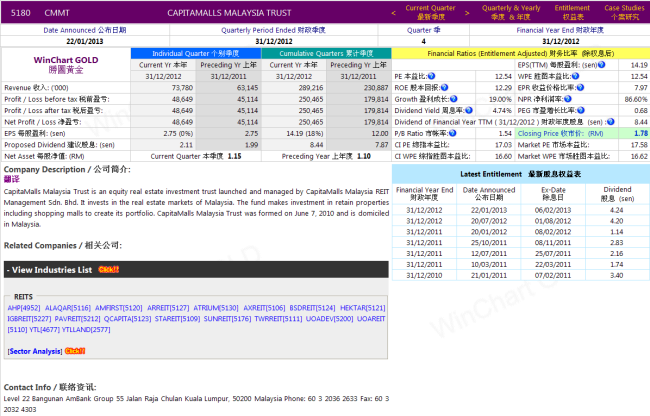Click the Click!! badge next to View Industries List
Screen dimensions: 650x416
(109, 270)
